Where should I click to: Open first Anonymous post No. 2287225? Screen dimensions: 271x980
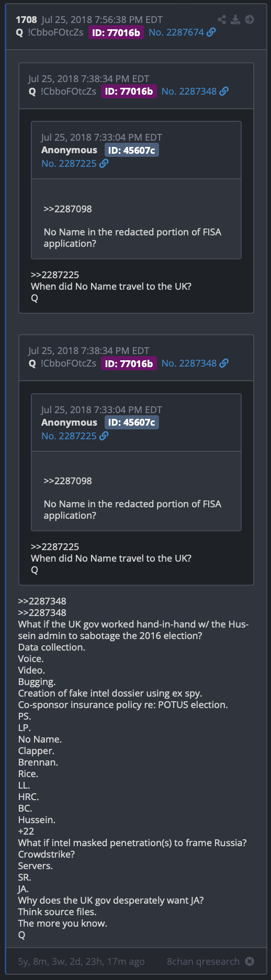(x=69, y=164)
